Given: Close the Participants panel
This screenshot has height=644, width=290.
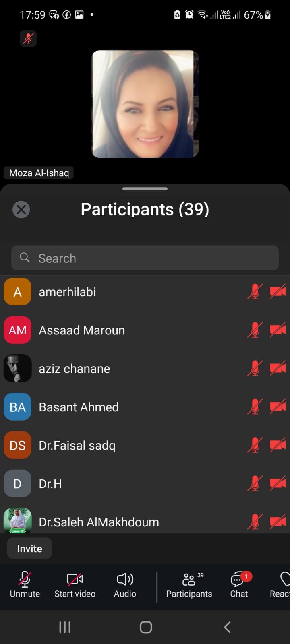Looking at the screenshot, I should 21,209.
